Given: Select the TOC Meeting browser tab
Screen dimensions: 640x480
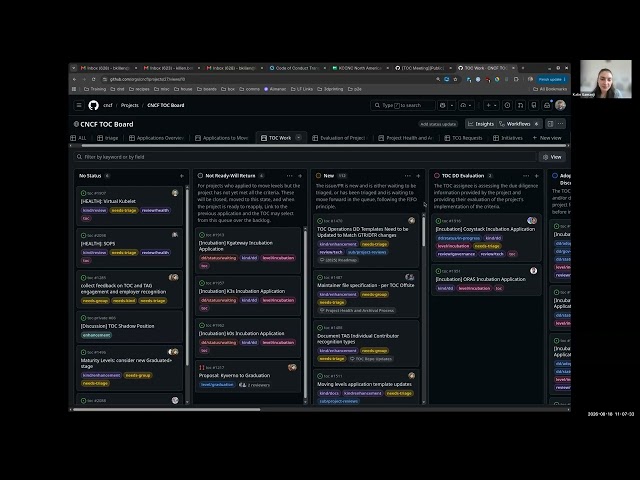Looking at the screenshot, I should (x=422, y=68).
